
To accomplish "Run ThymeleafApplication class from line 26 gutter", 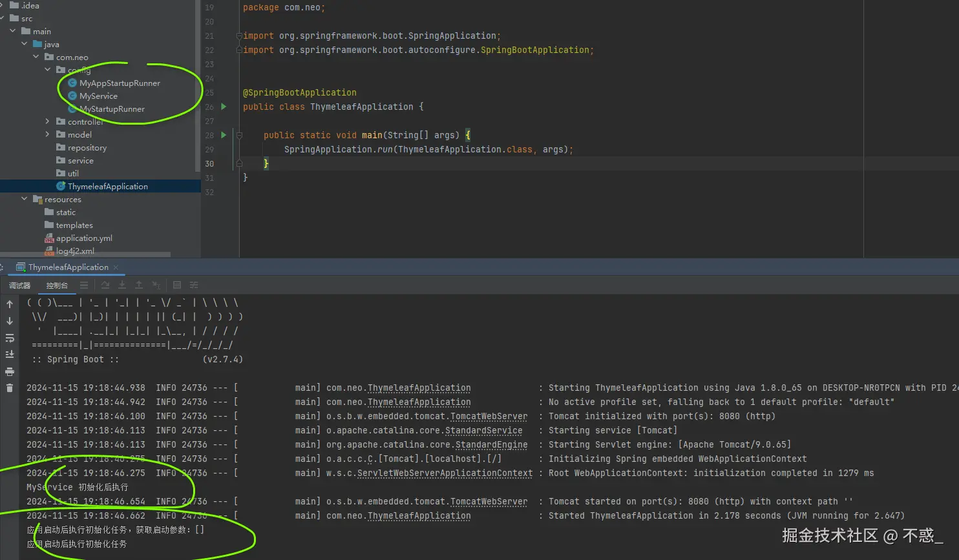I will pyautogui.click(x=224, y=107).
